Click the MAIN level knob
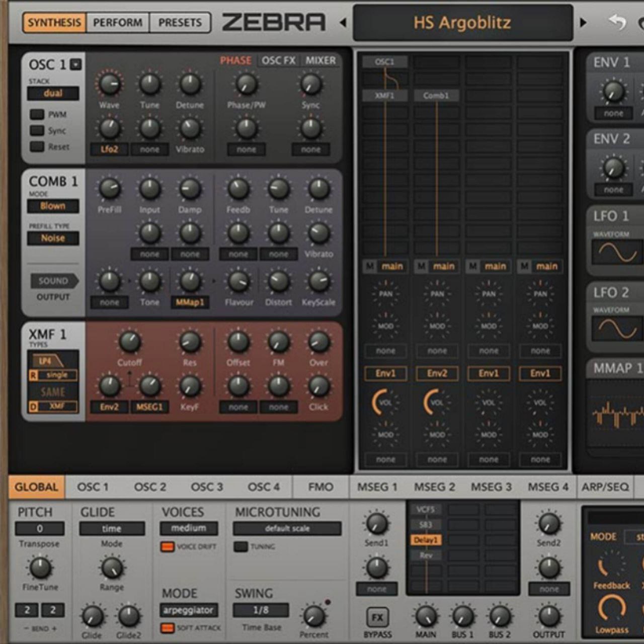Viewport: 644px width, 644px height. point(426,616)
